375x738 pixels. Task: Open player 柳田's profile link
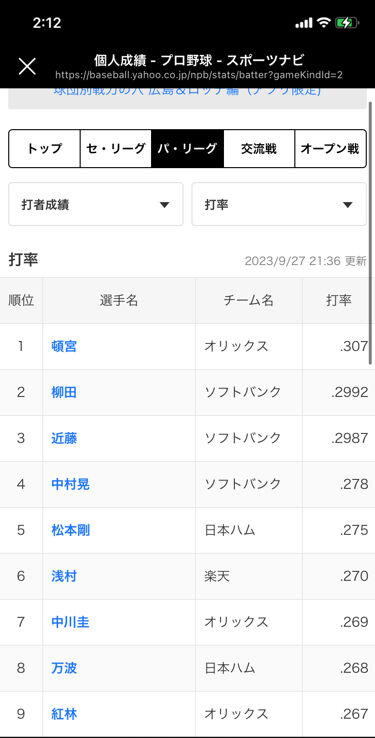64,392
